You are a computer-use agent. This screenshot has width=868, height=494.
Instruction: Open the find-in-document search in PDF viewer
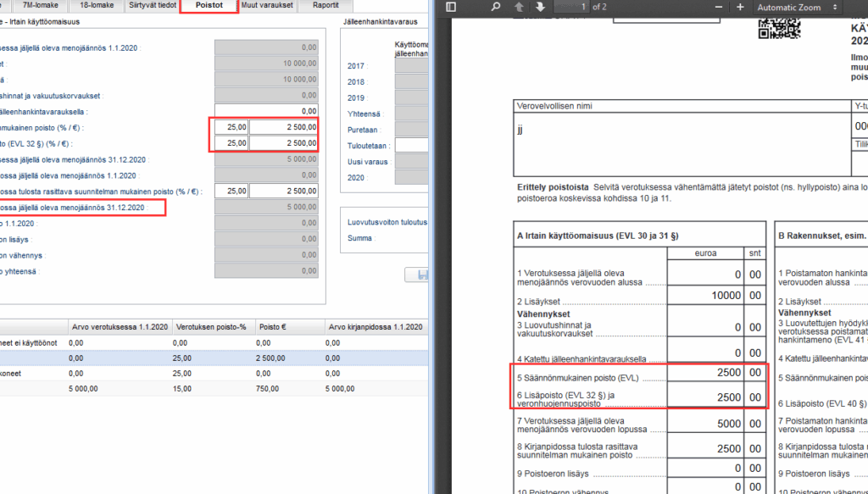[x=495, y=7]
